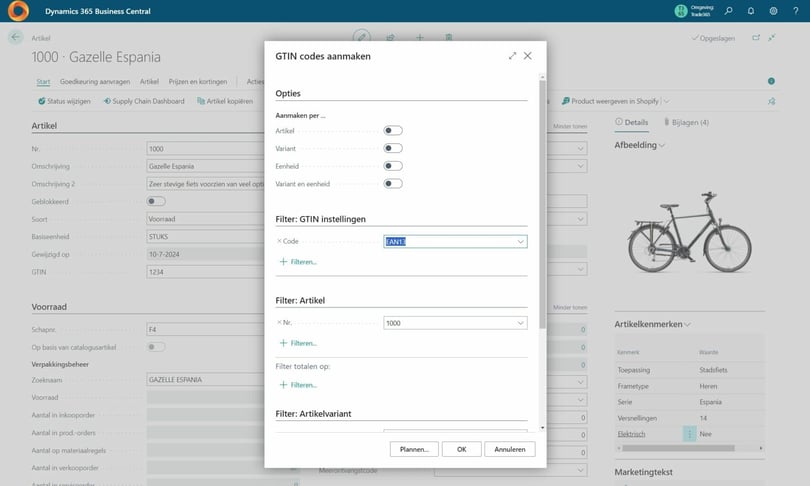Switch to the Bijlagen (4) tab
The image size is (810, 486).
coord(687,122)
